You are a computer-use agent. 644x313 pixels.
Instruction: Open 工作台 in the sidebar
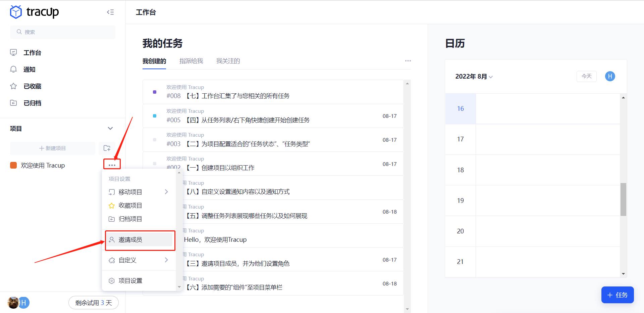click(x=32, y=53)
